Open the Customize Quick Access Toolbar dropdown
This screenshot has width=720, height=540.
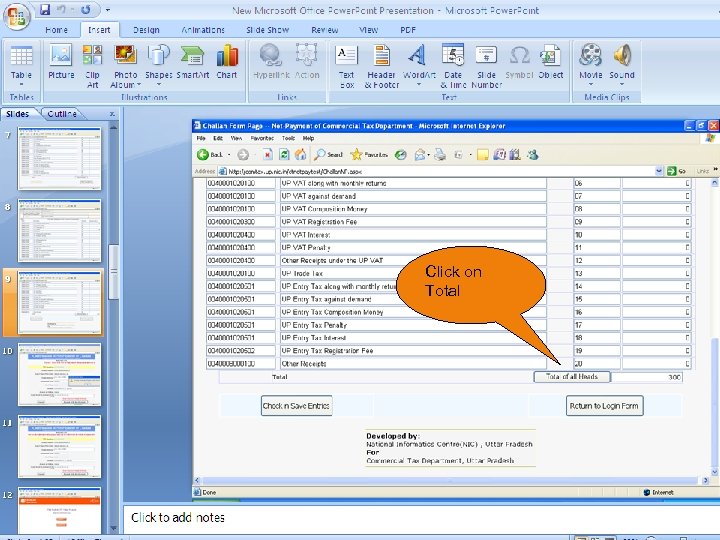[108, 9]
